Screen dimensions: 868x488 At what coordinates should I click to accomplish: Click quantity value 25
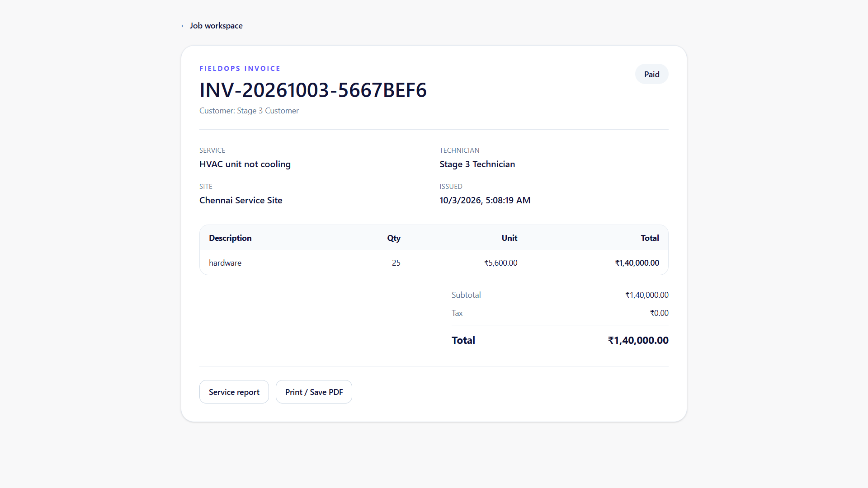[x=396, y=263]
